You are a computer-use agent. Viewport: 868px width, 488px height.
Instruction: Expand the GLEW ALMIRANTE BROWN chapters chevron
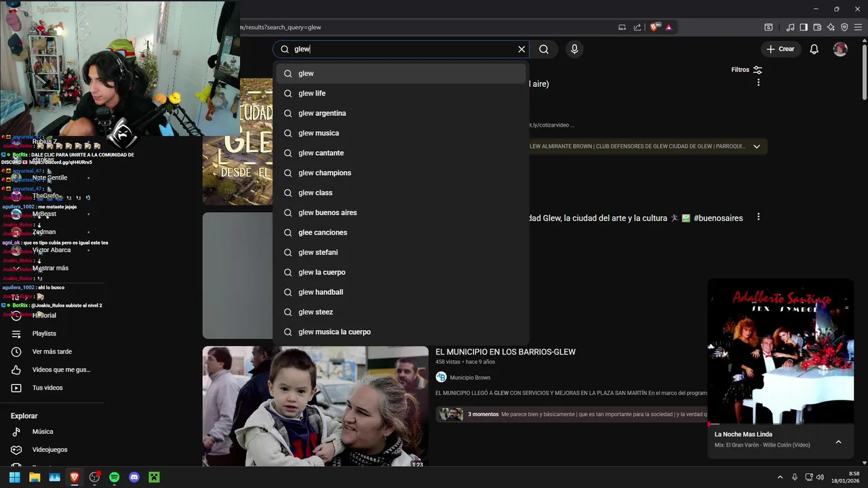[757, 146]
